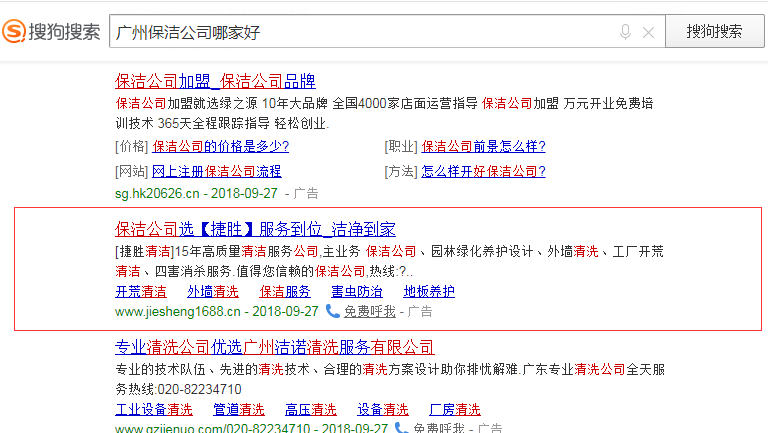Open link 保洁公司前景怎么样?
This screenshot has width=768, height=433.
pos(483,146)
